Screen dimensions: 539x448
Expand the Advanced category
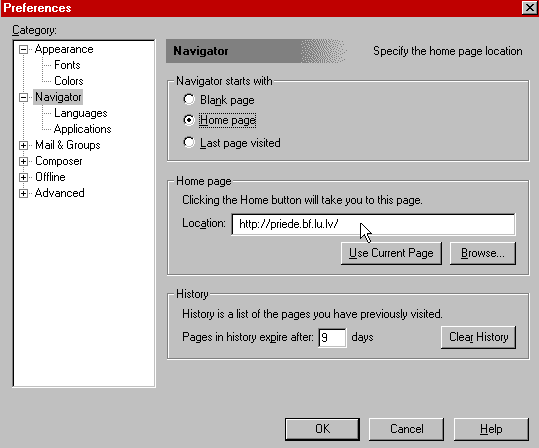pyautogui.click(x=23, y=193)
